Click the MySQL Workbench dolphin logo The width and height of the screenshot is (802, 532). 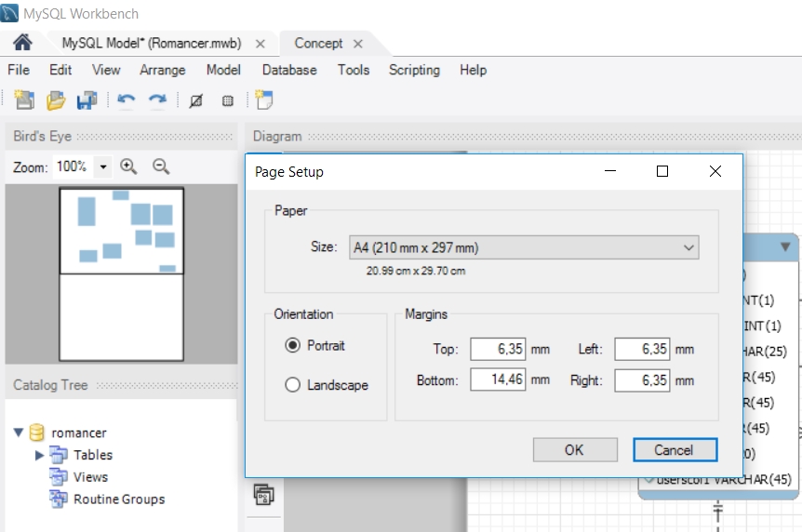[x=9, y=13]
